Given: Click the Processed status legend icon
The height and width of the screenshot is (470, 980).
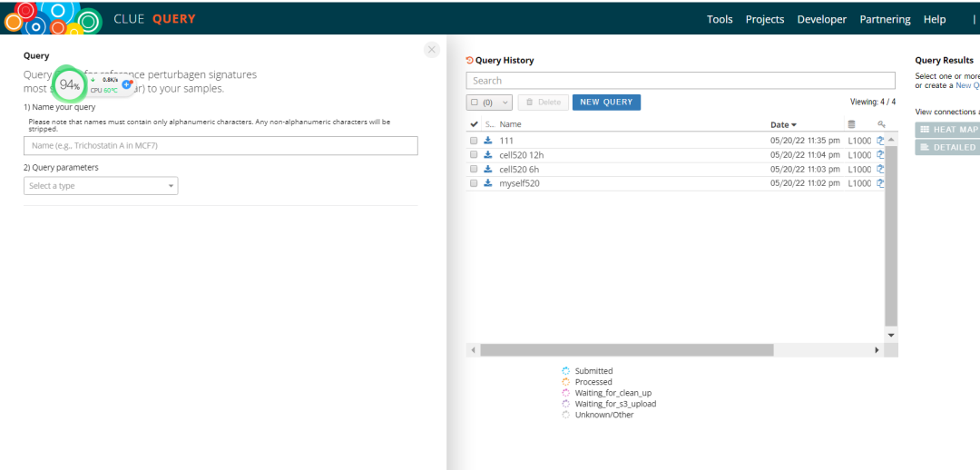Looking at the screenshot, I should 566,381.
